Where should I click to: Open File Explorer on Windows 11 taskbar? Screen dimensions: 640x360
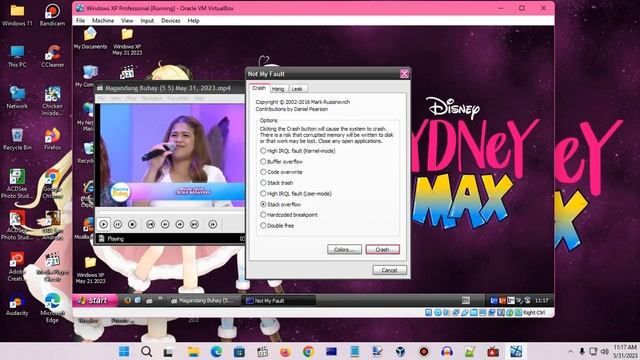(x=193, y=351)
